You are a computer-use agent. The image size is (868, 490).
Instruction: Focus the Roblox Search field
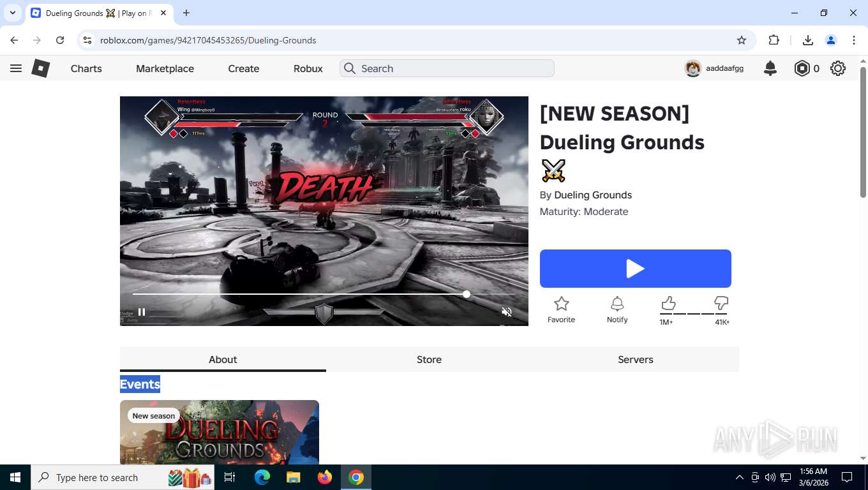click(x=447, y=68)
